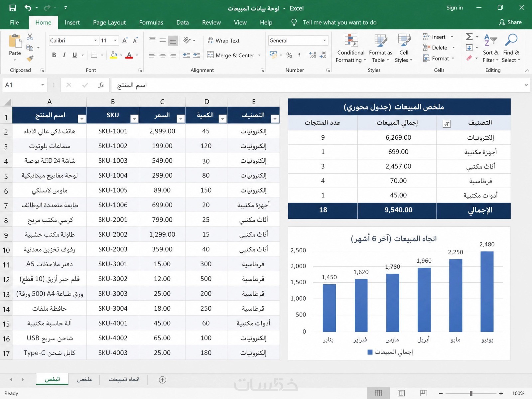Viewport: 532px width, 399px height.
Task: Open Conditional Formatting menu
Action: tap(351, 49)
